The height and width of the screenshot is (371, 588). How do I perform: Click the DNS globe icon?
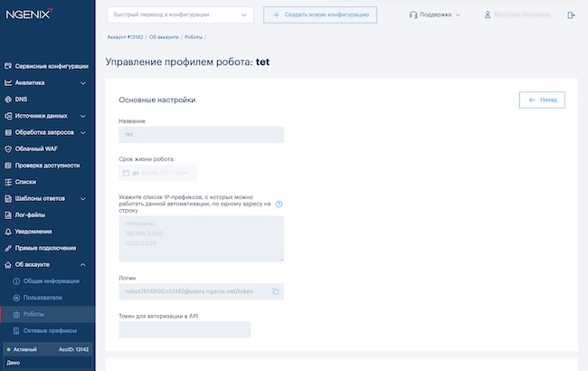click(x=8, y=100)
